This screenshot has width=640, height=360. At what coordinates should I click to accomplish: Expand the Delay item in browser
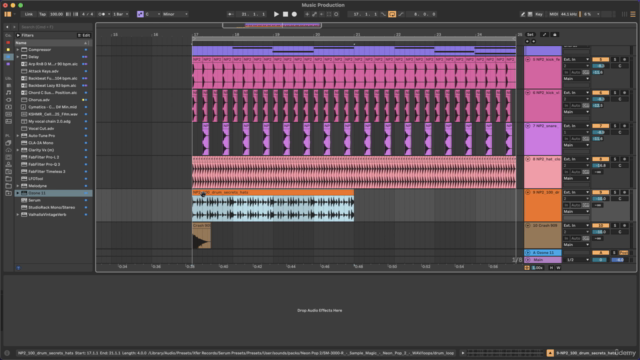[18, 57]
